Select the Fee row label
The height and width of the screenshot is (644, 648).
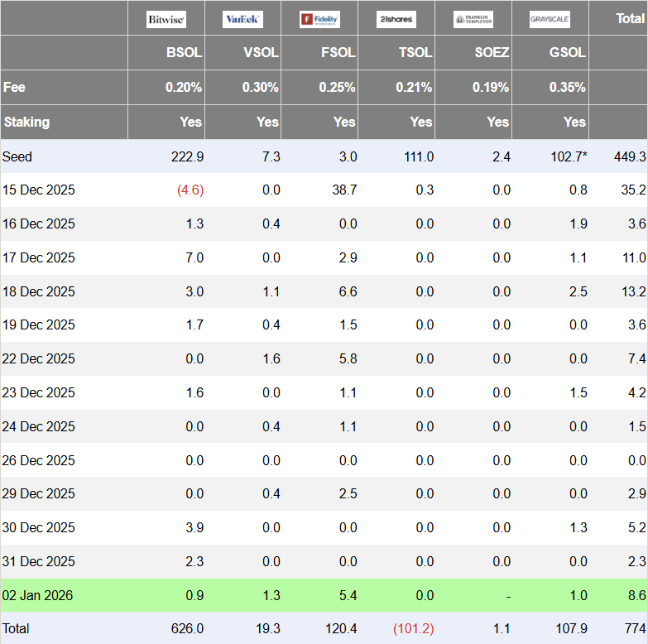coord(14,87)
